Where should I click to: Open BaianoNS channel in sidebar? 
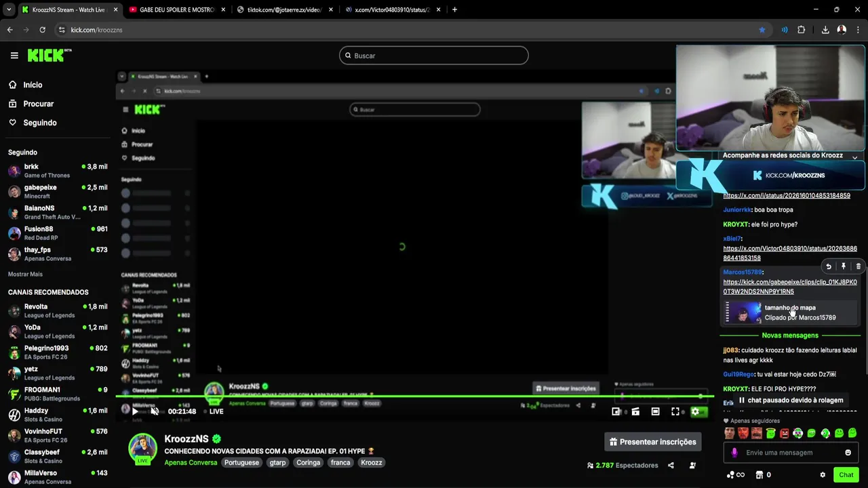58,212
